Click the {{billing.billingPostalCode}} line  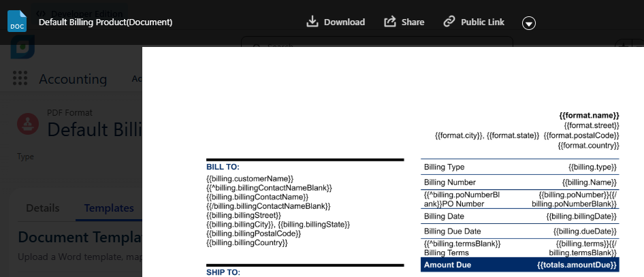click(x=253, y=233)
